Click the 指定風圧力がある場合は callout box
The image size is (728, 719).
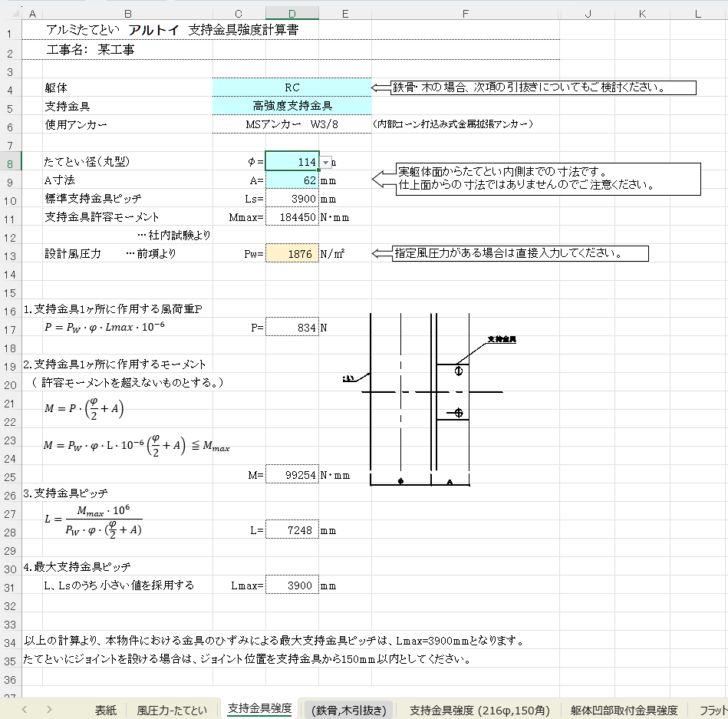pos(520,253)
